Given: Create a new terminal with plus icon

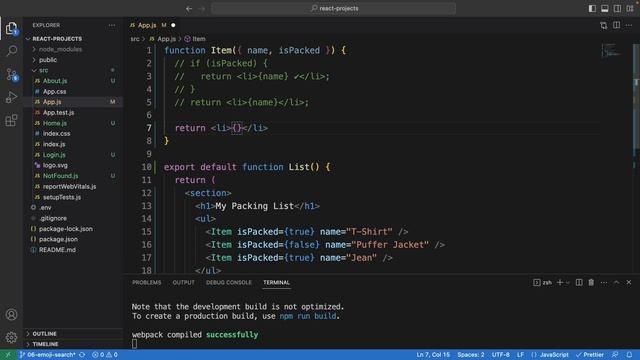Looking at the screenshot, I should coord(560,282).
